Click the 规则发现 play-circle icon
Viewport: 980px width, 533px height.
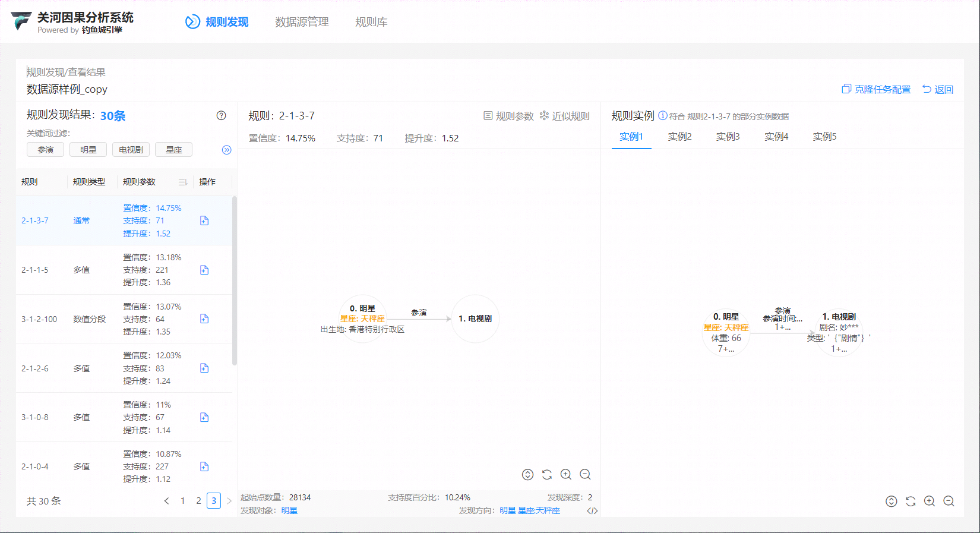(x=192, y=22)
